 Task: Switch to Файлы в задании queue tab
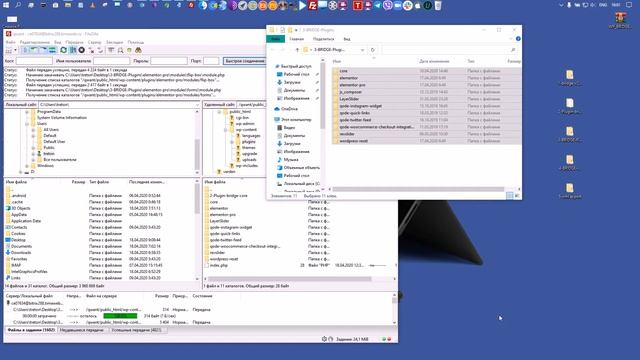point(31,330)
